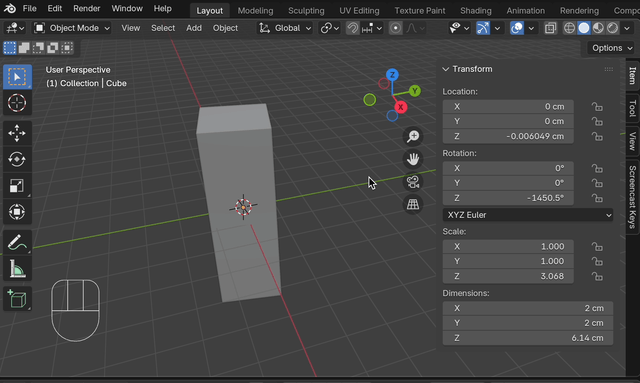Set selection mode to extend
This screenshot has height=383, width=640.
24,48
